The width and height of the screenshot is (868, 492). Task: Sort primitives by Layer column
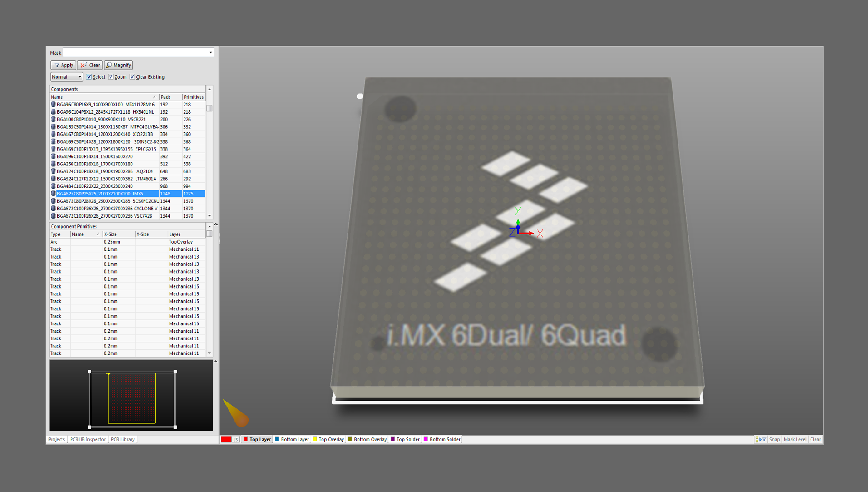pos(187,234)
